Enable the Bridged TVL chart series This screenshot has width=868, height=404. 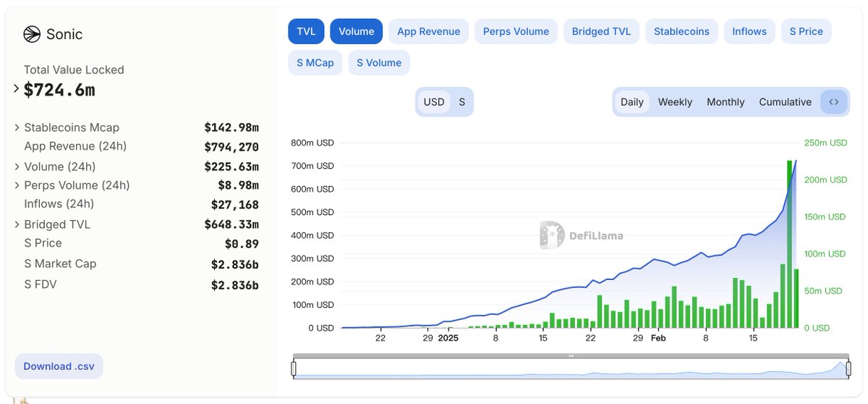[601, 31]
